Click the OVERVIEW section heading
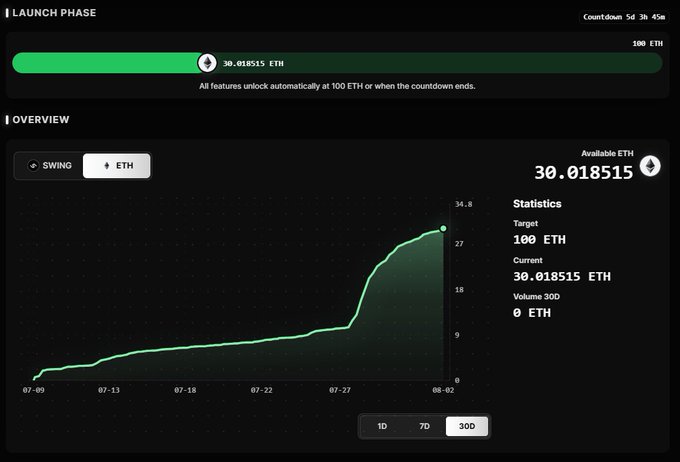The width and height of the screenshot is (680, 462). click(41, 120)
